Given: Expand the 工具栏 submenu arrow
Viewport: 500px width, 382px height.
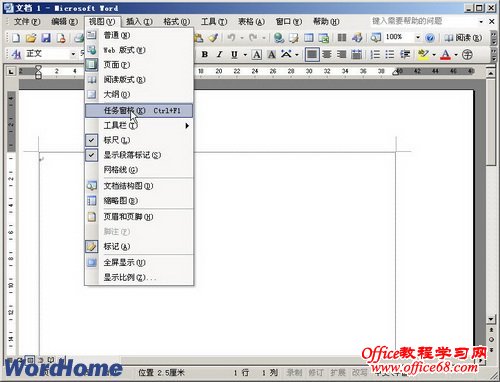Looking at the screenshot, I should click(x=187, y=126).
